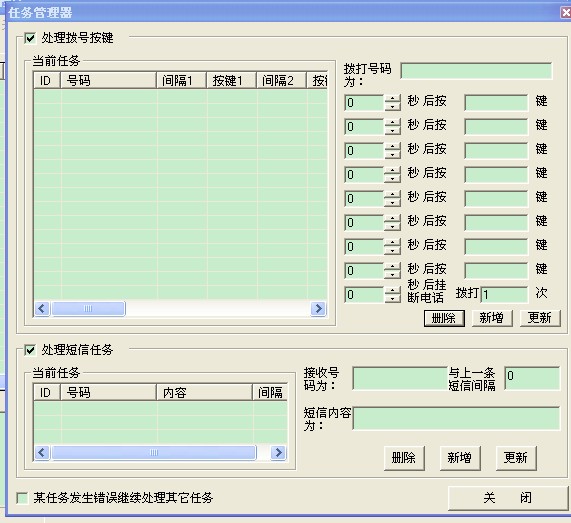Click the key field in fifth 秒后按 row
This screenshot has height=523, width=571.
click(x=496, y=199)
